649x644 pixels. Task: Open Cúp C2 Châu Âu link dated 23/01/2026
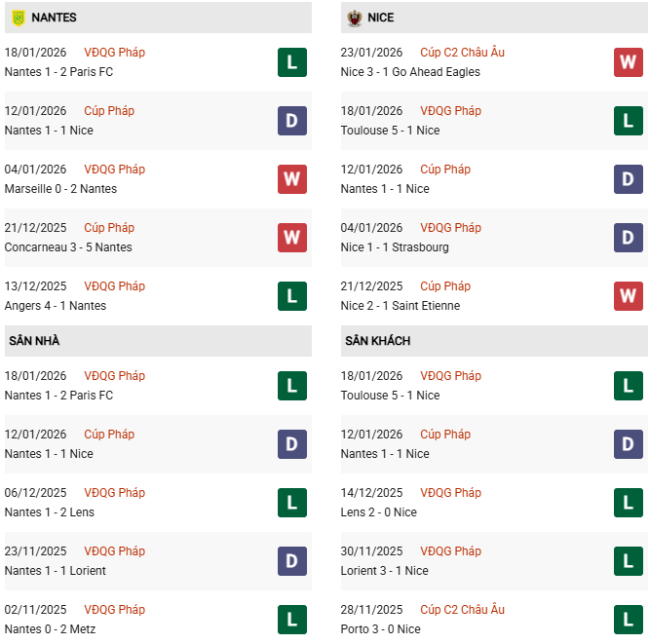[462, 53]
